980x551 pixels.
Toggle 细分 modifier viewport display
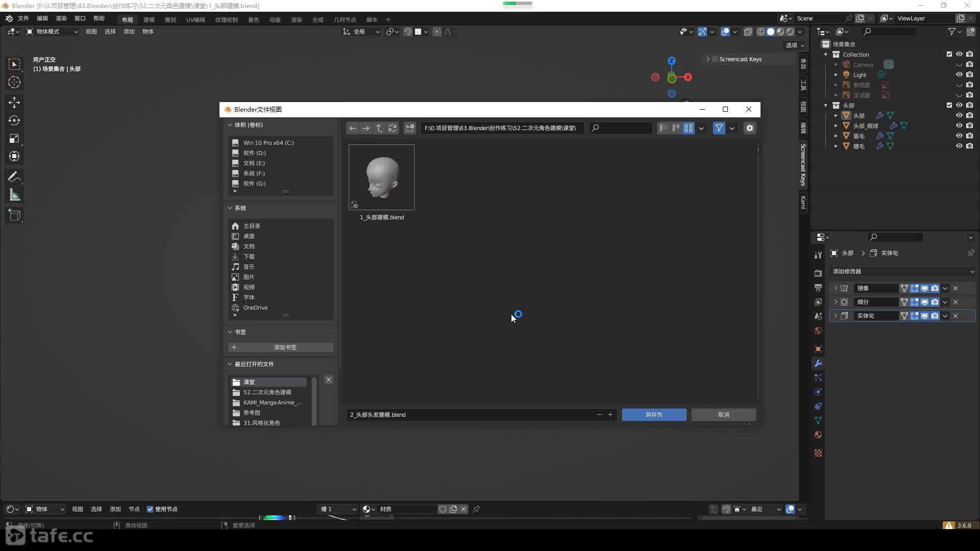(924, 302)
